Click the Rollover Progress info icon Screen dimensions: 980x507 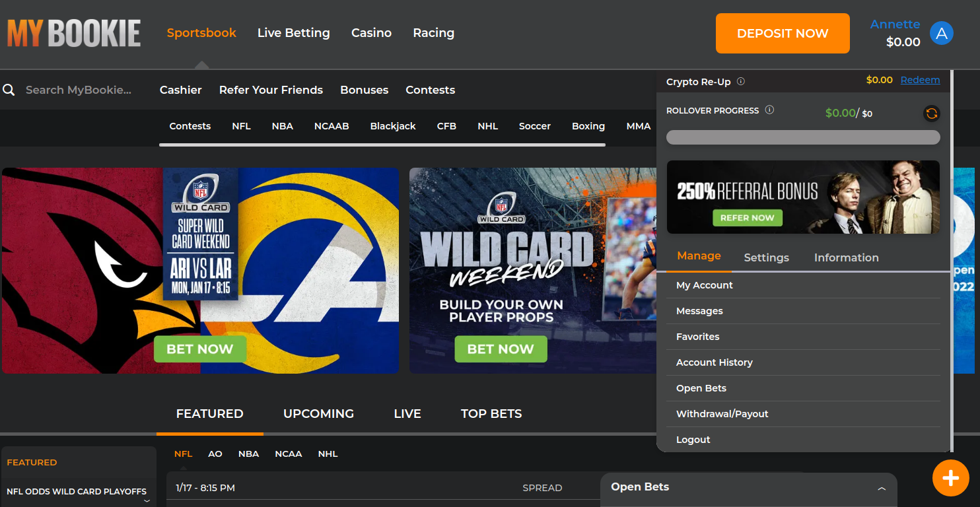coord(769,110)
